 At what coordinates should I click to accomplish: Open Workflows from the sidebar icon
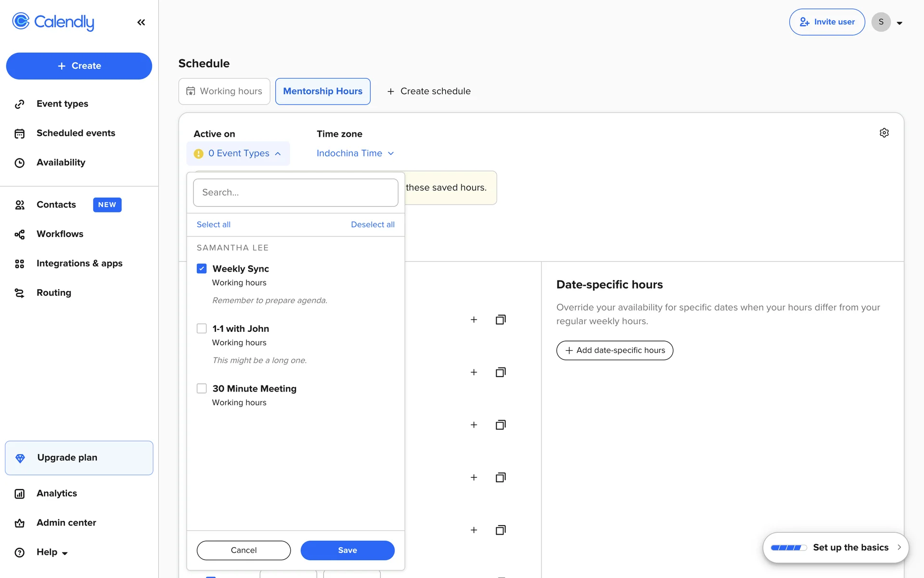[x=20, y=235]
